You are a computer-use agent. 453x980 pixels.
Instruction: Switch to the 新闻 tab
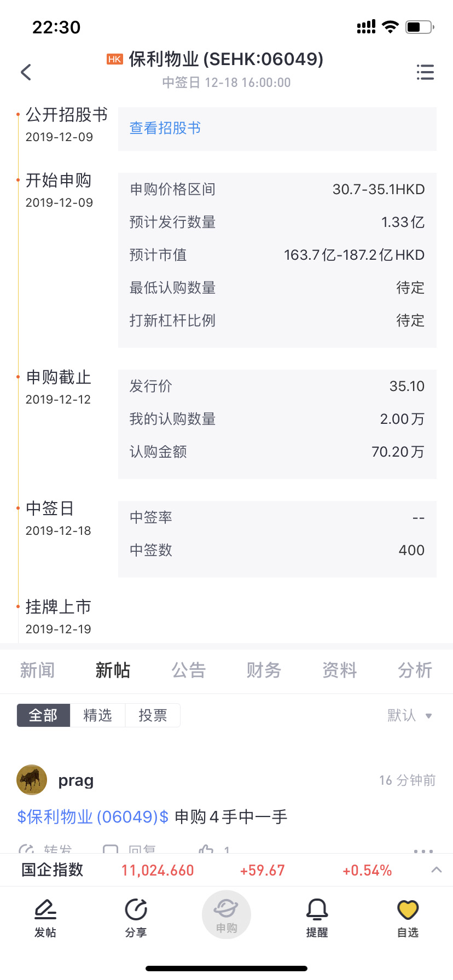click(38, 670)
